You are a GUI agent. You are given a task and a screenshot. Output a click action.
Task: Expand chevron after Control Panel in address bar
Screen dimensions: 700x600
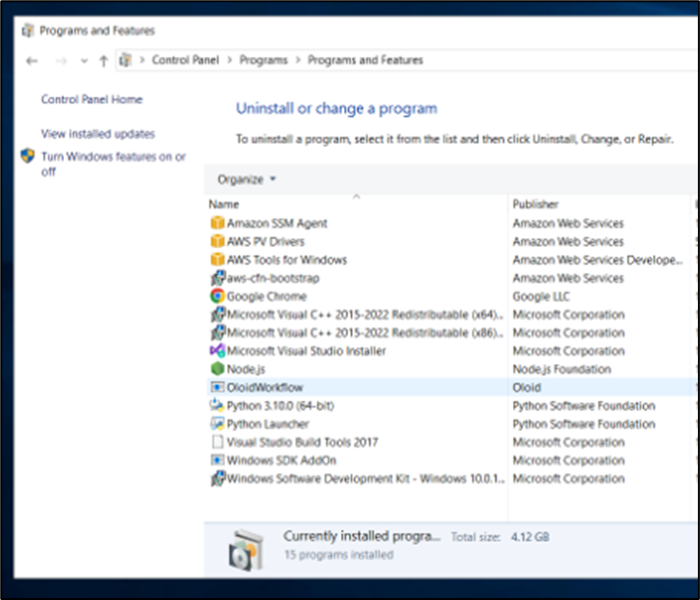[x=229, y=60]
